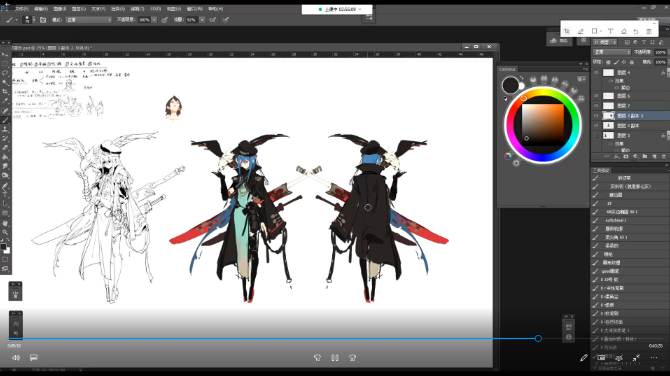670x376 pixels.
Task: Toggle 效果 visibility under 图层 4
Action: [611, 81]
